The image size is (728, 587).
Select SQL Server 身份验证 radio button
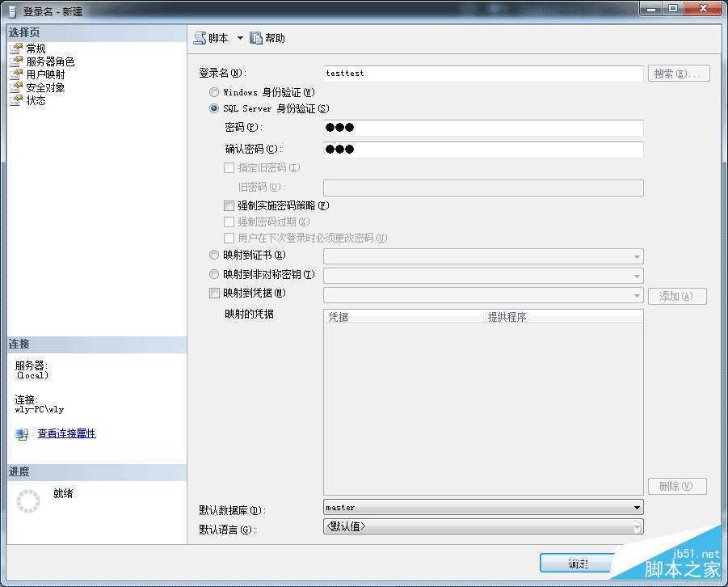214,108
